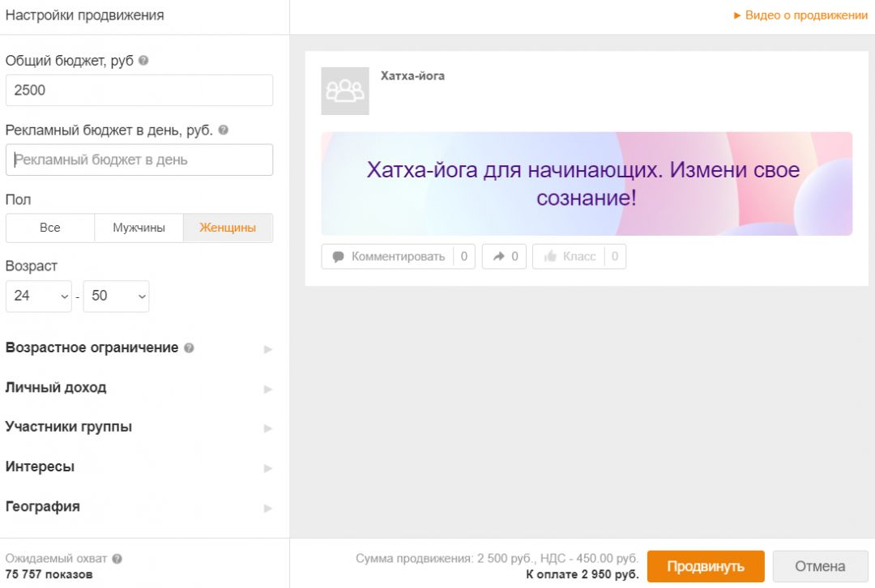
Task: Click К оплате 2 950 руб. text
Action: tap(583, 574)
